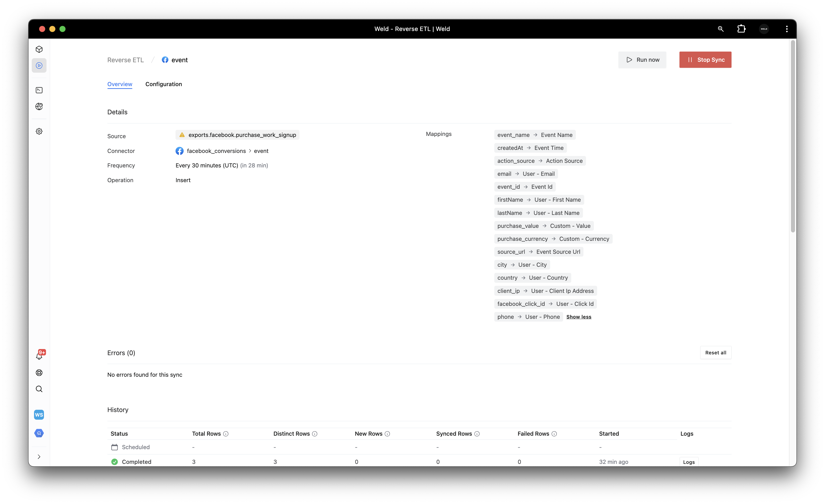
Task: Collapse mappings using Show less
Action: pyautogui.click(x=579, y=317)
